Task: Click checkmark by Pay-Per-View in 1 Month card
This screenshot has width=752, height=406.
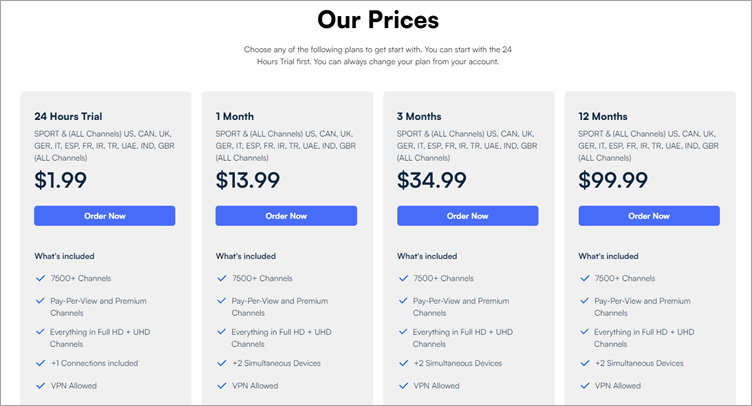Action: pyautogui.click(x=221, y=300)
